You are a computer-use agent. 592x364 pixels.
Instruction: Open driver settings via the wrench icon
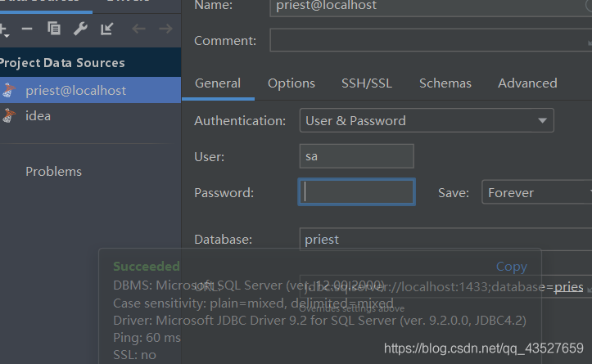pos(80,29)
